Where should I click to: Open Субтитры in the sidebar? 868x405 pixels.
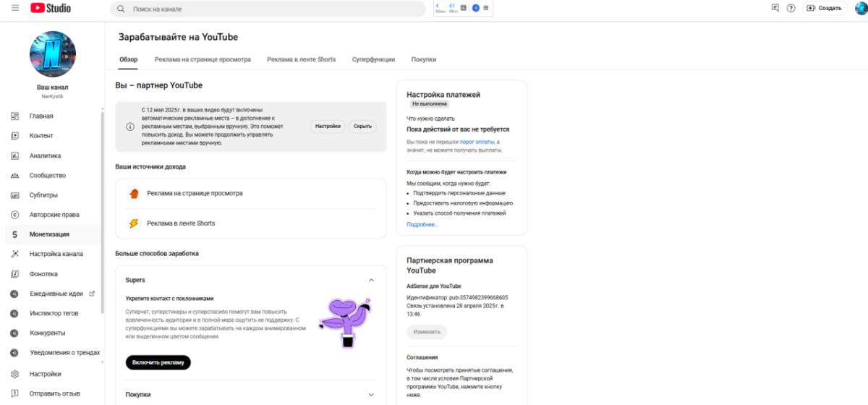click(52, 195)
